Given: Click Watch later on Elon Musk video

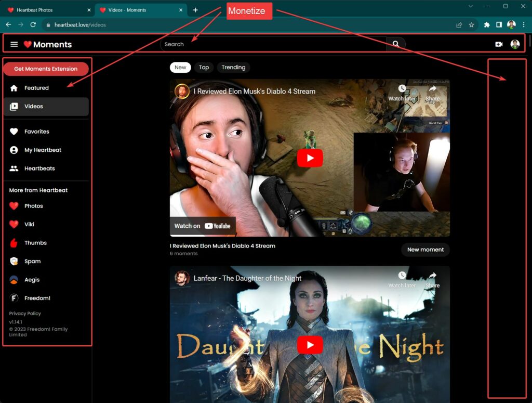Looking at the screenshot, I should pyautogui.click(x=402, y=93).
